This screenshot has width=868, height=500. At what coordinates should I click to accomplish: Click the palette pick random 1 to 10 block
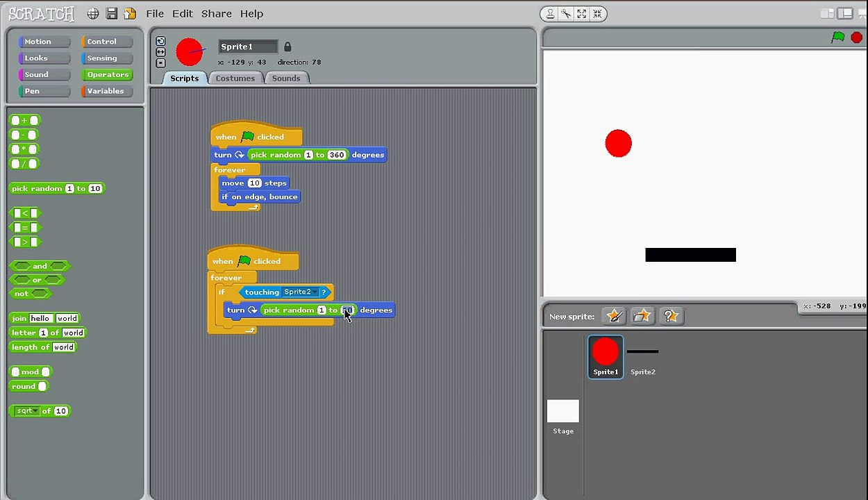click(57, 189)
